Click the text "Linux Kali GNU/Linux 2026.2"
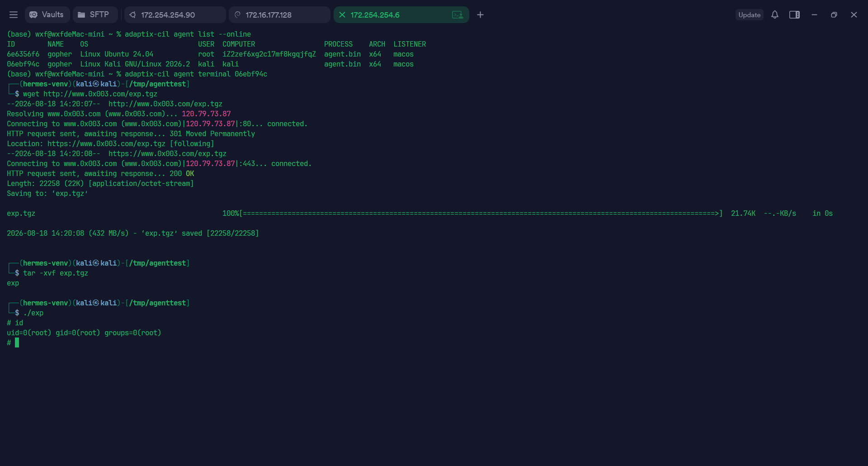The image size is (868, 466). point(135,64)
